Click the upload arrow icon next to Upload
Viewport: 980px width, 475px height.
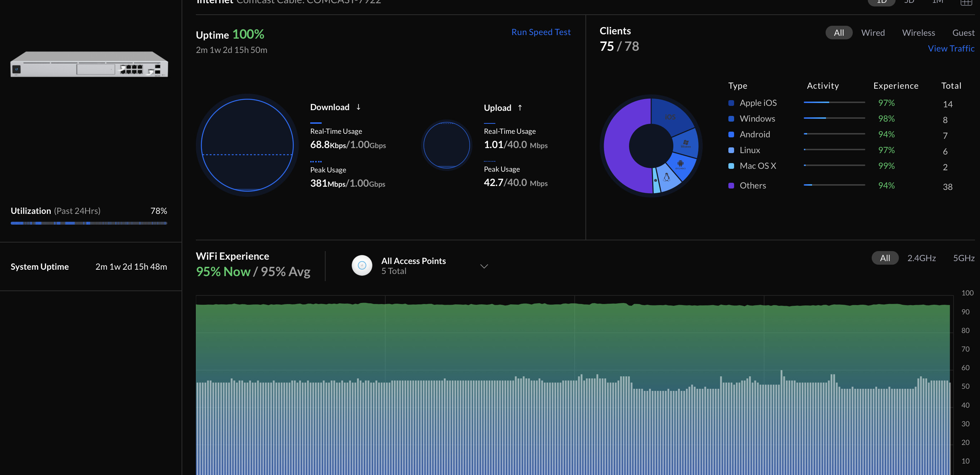[520, 108]
